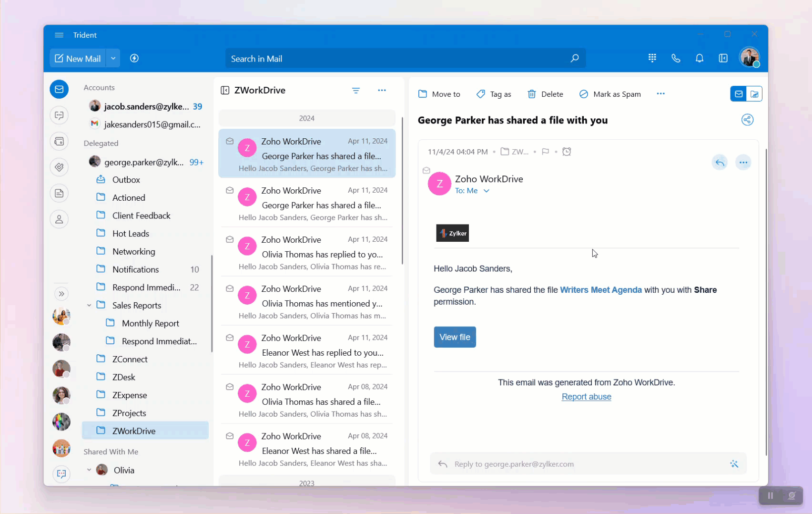Switch to preview view tab icon
The height and width of the screenshot is (514, 812).
pyautogui.click(x=754, y=94)
